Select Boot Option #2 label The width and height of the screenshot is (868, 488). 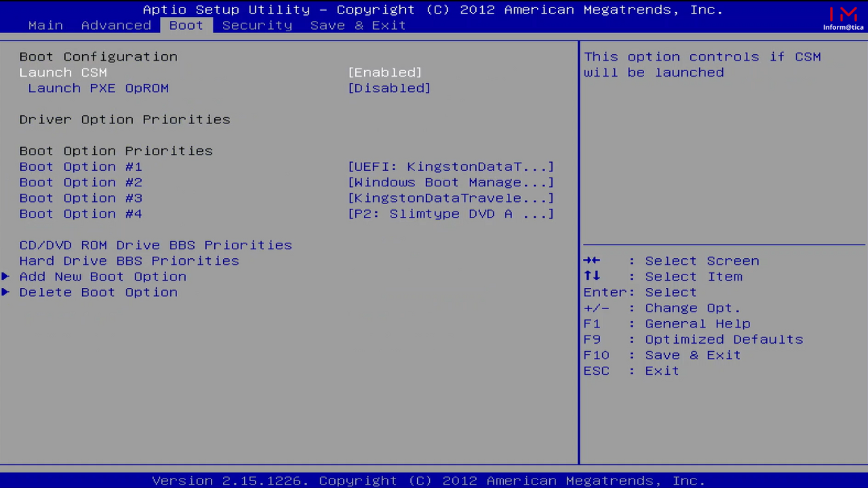[x=81, y=182]
